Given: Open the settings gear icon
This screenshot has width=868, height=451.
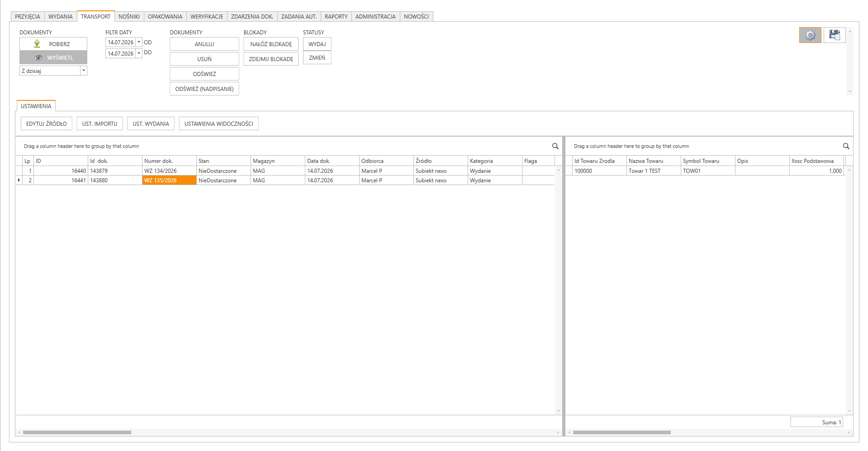Looking at the screenshot, I should coord(810,35).
